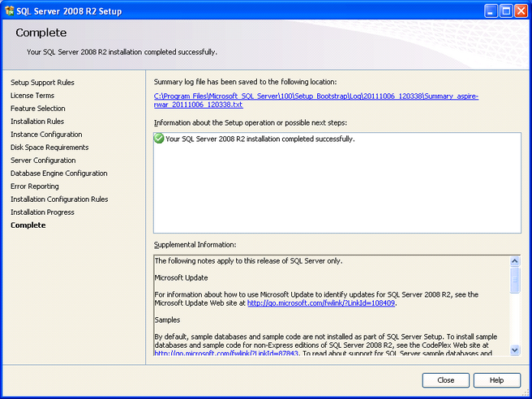
Task: Select Database Engine Configuration step
Action: (x=58, y=174)
